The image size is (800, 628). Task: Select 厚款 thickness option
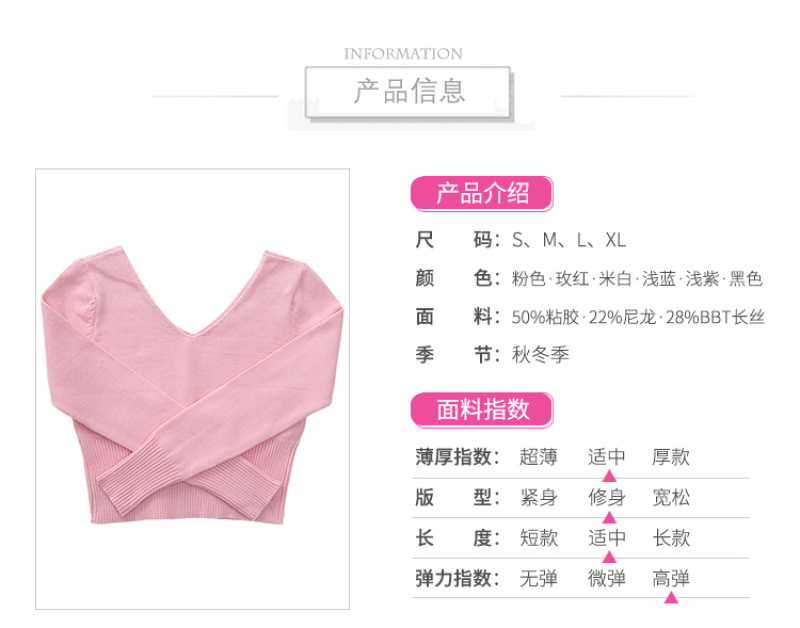tap(670, 457)
